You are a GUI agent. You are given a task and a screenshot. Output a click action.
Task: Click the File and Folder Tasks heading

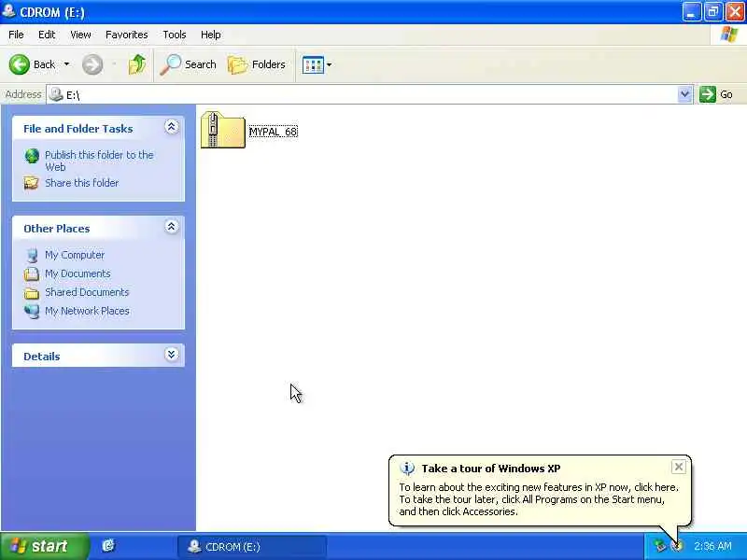[78, 129]
